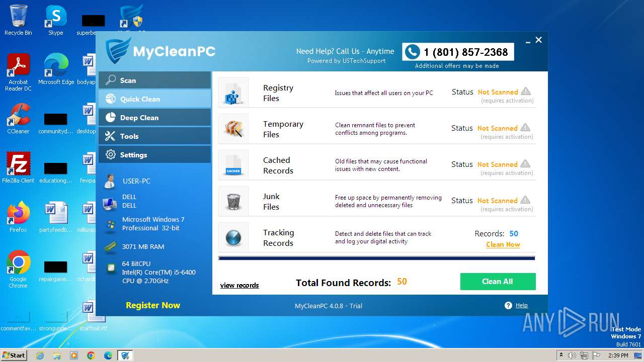The width and height of the screenshot is (644, 362).
Task: Click Register Now
Action: (153, 305)
